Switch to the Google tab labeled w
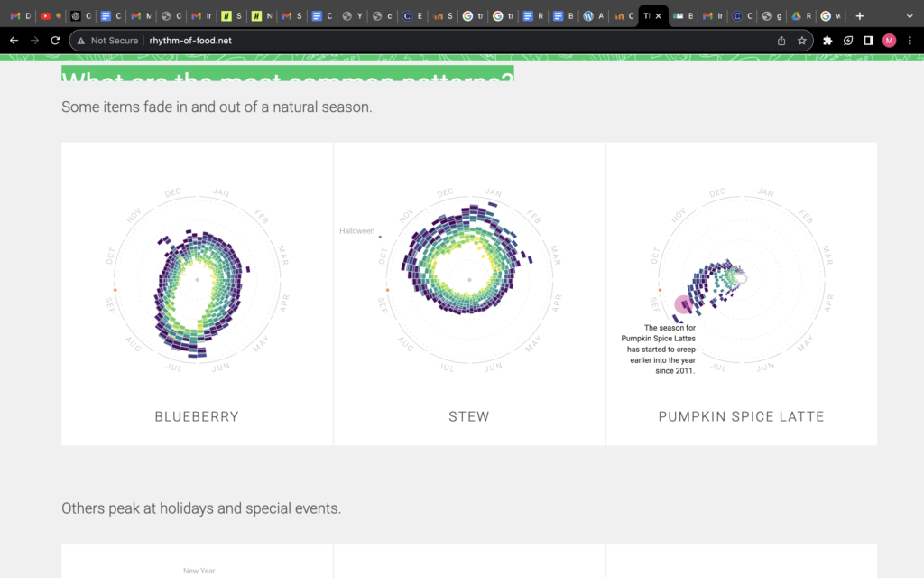This screenshot has width=924, height=578. pyautogui.click(x=831, y=16)
